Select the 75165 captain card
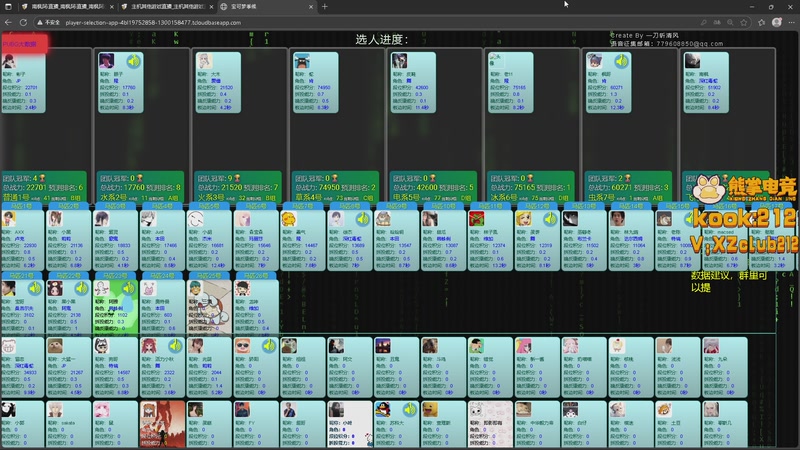The height and width of the screenshot is (450, 800). (x=511, y=82)
